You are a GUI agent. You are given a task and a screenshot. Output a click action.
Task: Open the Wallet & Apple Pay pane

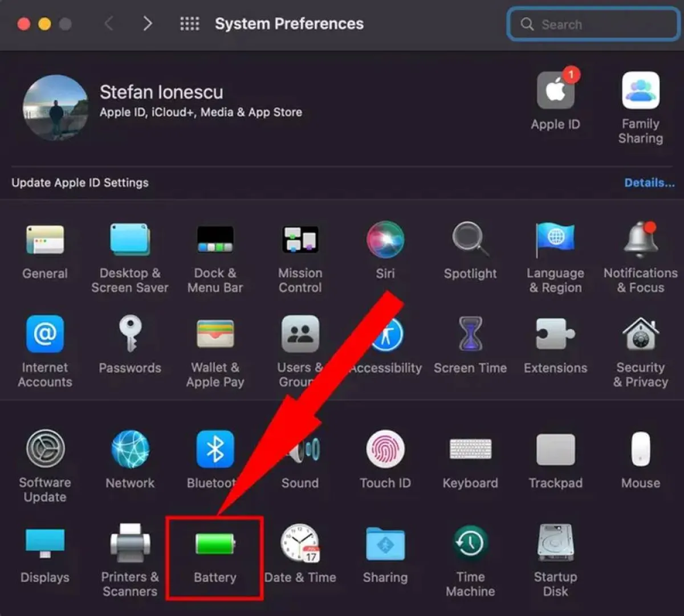[214, 334]
